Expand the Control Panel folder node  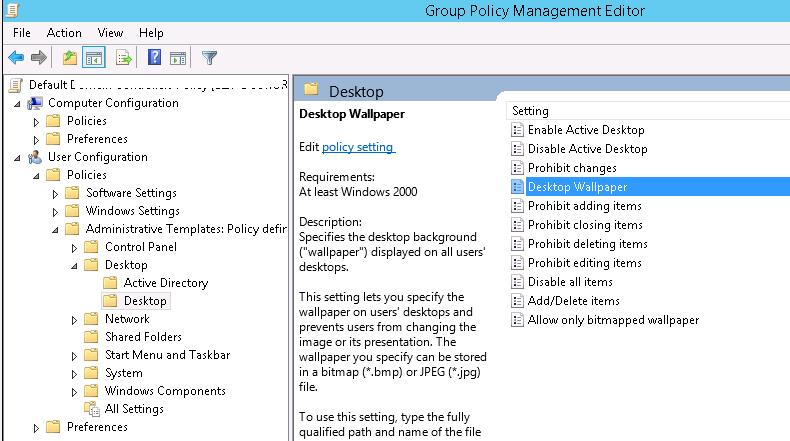click(x=74, y=247)
